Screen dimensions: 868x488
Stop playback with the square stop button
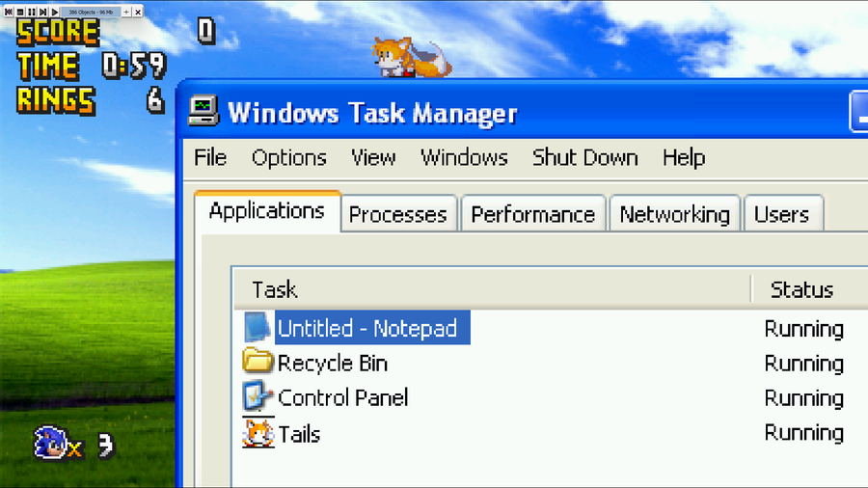click(20, 12)
